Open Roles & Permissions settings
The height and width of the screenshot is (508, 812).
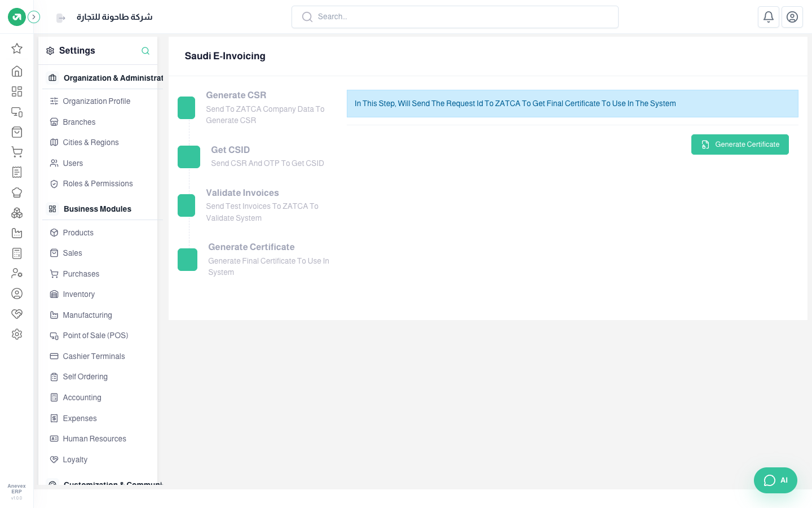click(98, 183)
